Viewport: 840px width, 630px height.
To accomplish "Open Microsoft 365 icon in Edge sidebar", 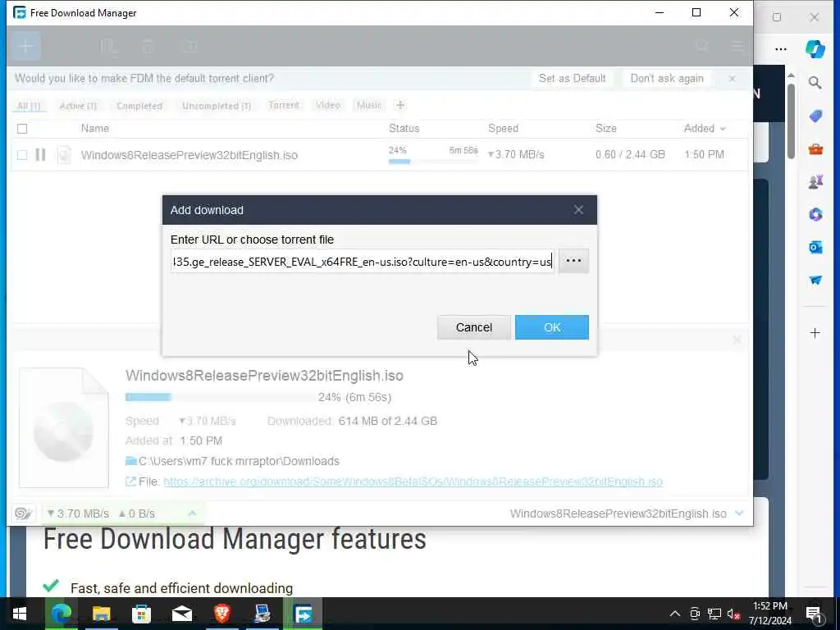I will pyautogui.click(x=815, y=214).
